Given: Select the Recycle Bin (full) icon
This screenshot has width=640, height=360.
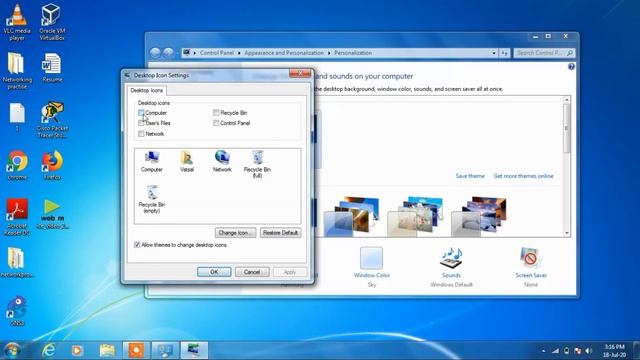Looking at the screenshot, I should coord(257,164).
